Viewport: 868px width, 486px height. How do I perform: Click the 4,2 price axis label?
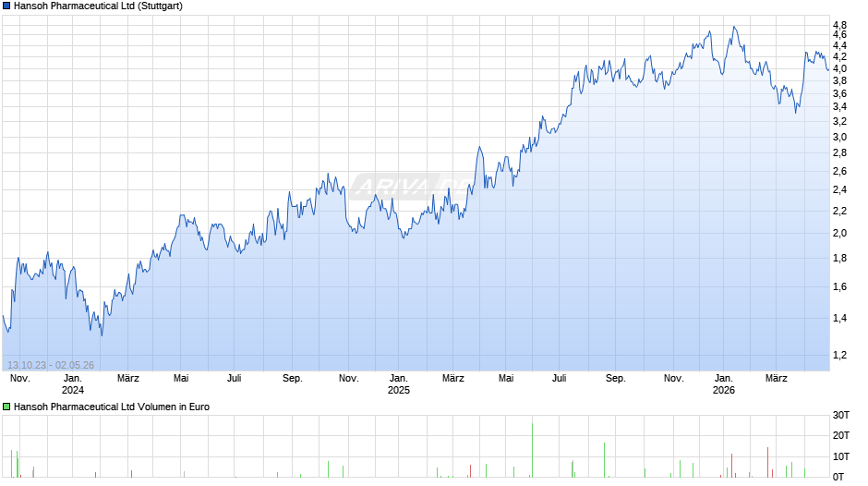point(839,56)
